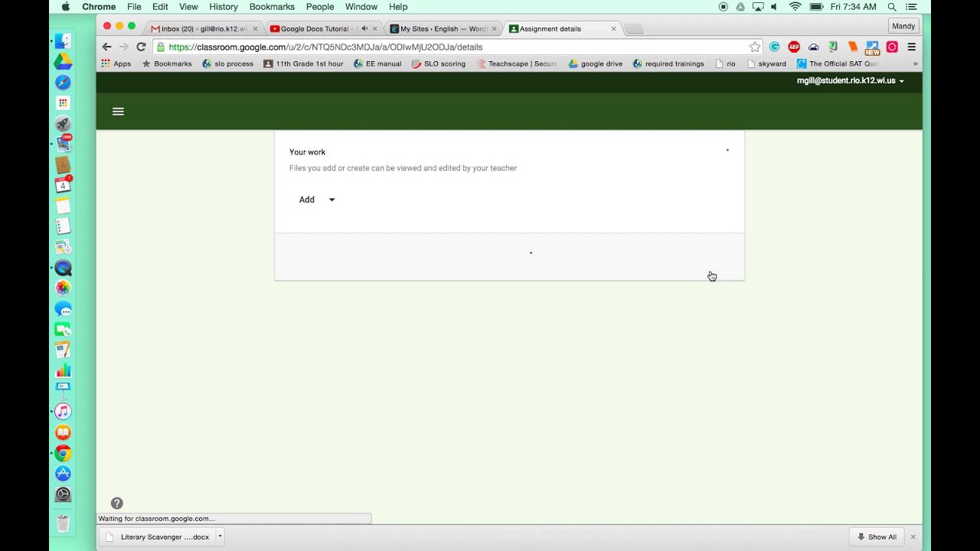The height and width of the screenshot is (551, 980).
Task: Click the help question mark icon
Action: coord(116,503)
